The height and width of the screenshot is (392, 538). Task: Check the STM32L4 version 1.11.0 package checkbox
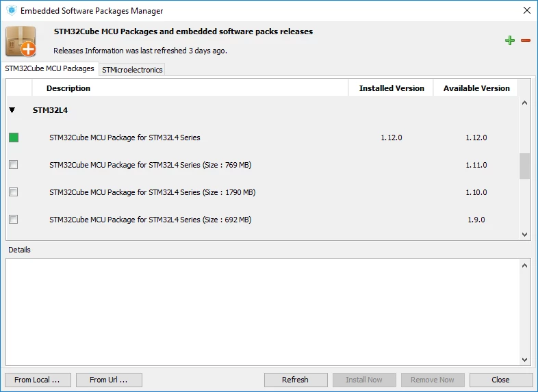click(14, 165)
